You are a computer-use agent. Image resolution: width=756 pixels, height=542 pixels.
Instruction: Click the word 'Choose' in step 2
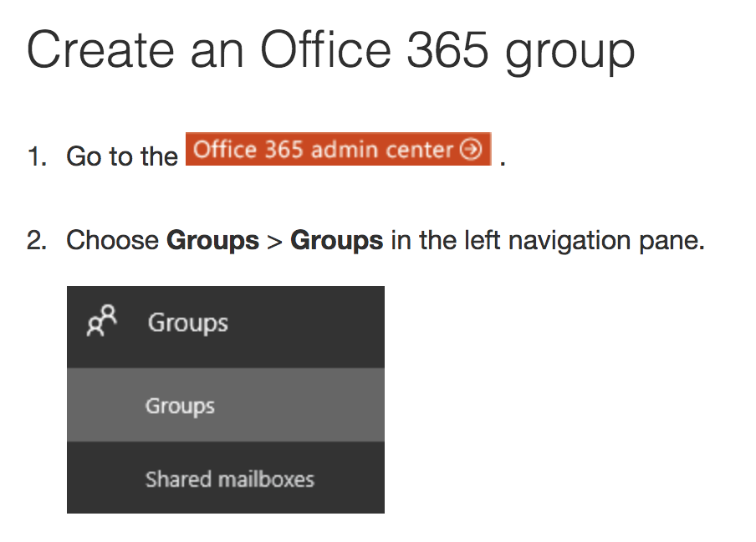tap(112, 240)
